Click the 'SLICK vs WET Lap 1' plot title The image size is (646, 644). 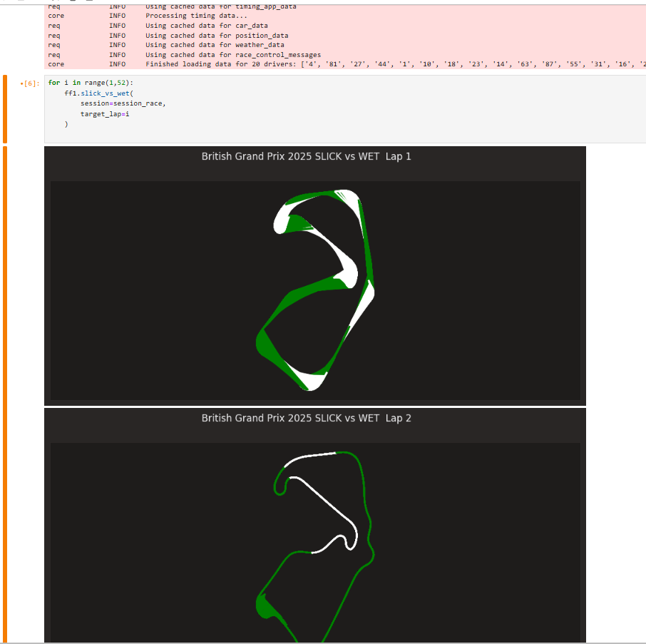pyautogui.click(x=306, y=157)
